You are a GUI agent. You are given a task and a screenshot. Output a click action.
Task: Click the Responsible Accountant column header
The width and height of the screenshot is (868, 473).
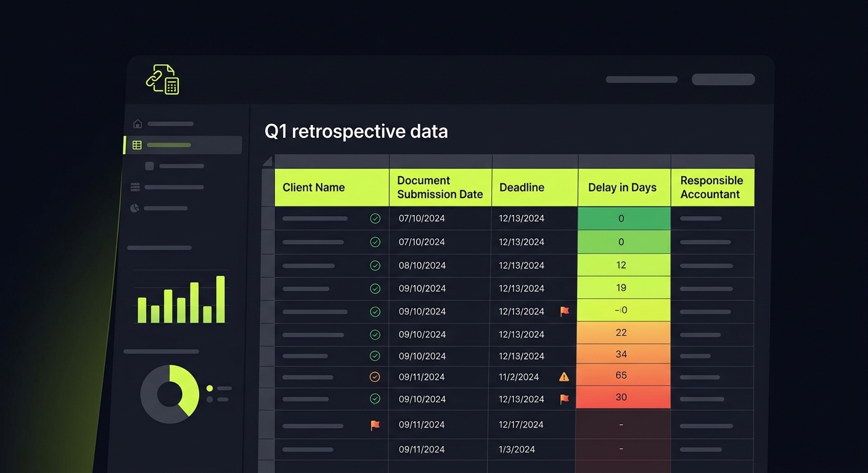711,187
